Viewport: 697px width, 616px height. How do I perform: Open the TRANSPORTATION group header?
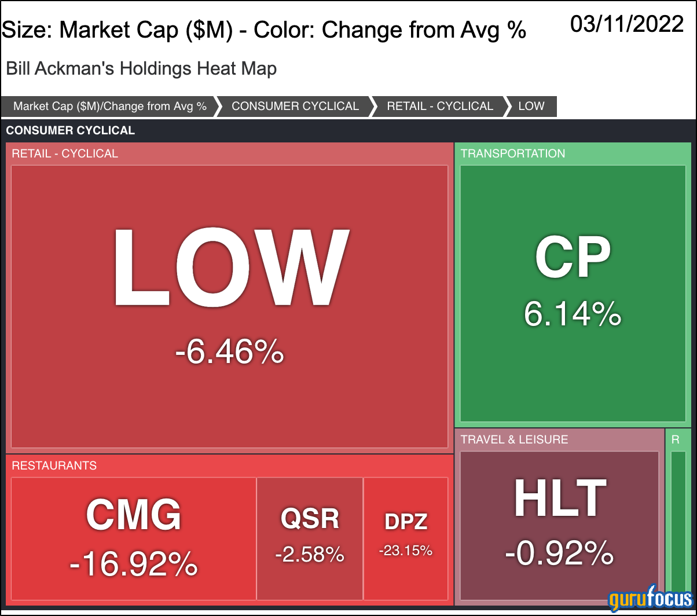513,153
